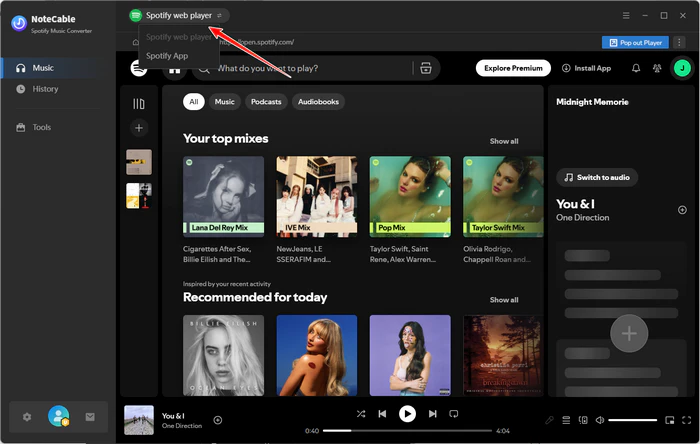700x444 pixels.
Task: Click the home icon beside URL bar
Action: (135, 42)
